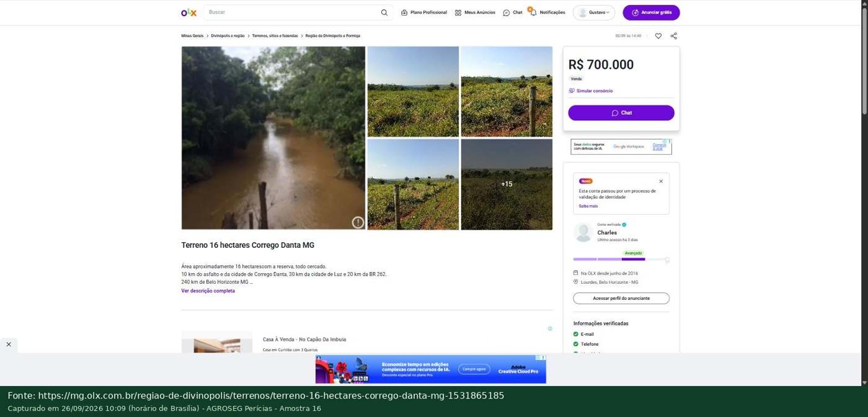Open the +15 photos thumbnail
This screenshot has height=417, width=868.
(507, 184)
